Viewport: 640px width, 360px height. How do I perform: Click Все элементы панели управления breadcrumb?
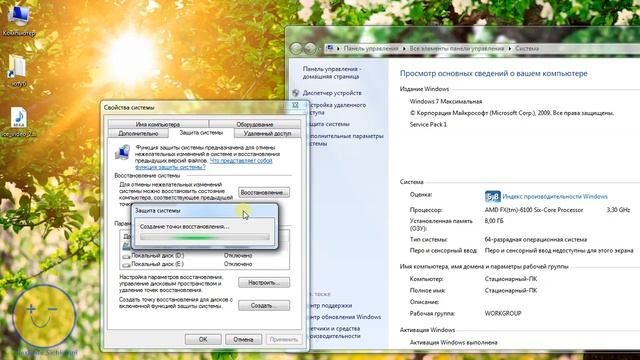pos(457,49)
